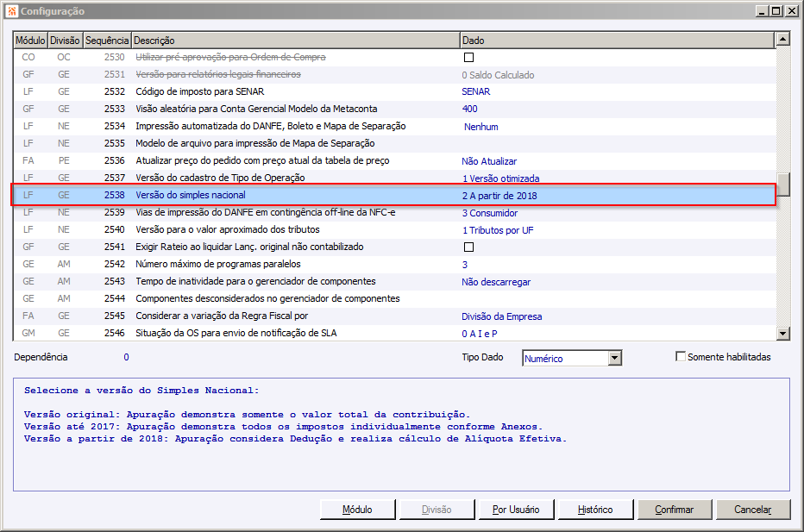Click sequence number 2542 cell
804x532 pixels.
click(115, 265)
